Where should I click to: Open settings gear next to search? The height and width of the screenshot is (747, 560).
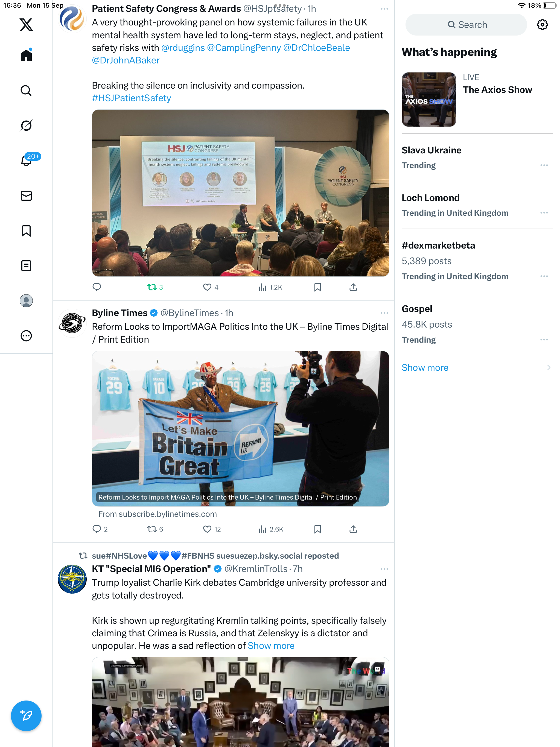click(x=542, y=25)
